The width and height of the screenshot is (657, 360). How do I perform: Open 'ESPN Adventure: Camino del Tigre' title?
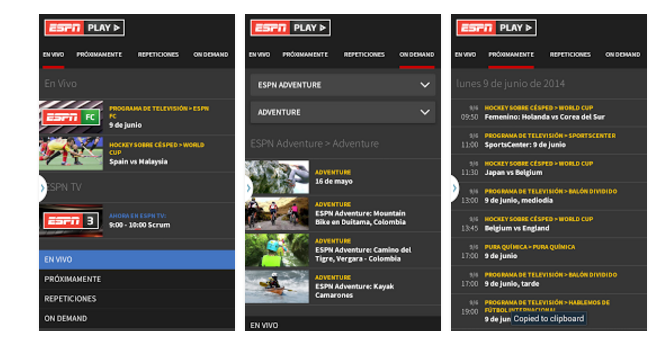pos(363,254)
